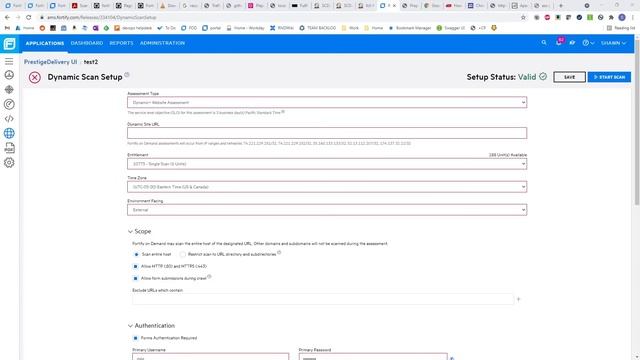This screenshot has height=360, width=640.
Task: Reload the page with the refresh icon
Action: [29, 18]
